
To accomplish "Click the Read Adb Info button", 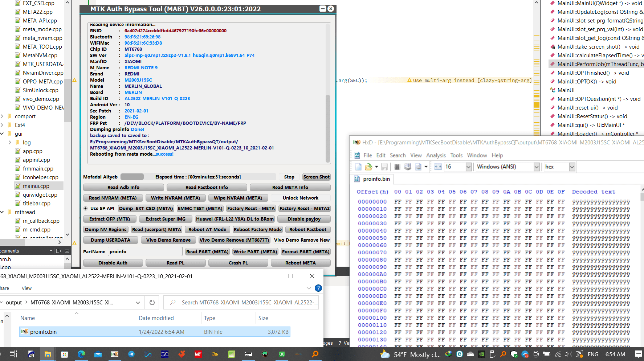I will [x=123, y=188].
